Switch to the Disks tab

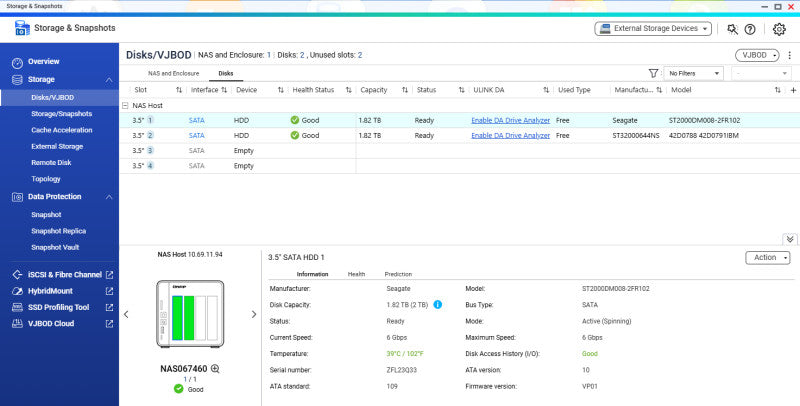coord(226,73)
